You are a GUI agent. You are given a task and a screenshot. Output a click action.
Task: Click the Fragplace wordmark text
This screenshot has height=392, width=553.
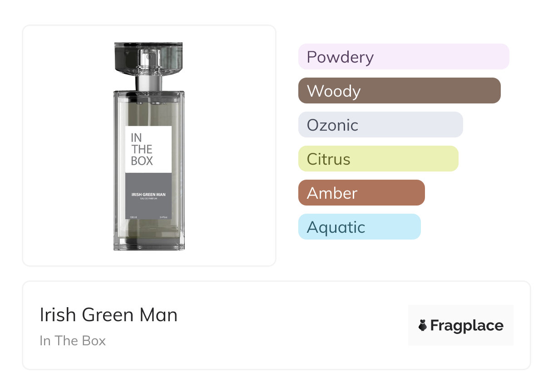coord(466,325)
